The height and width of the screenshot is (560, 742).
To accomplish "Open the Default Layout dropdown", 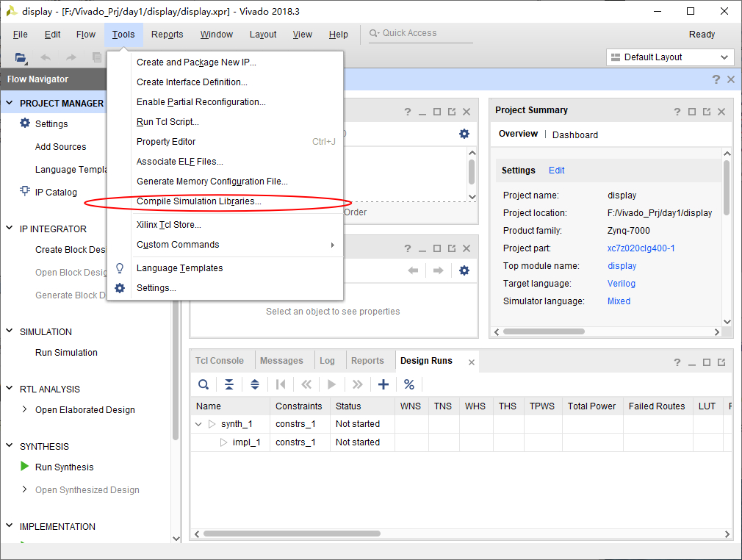I will tap(670, 57).
